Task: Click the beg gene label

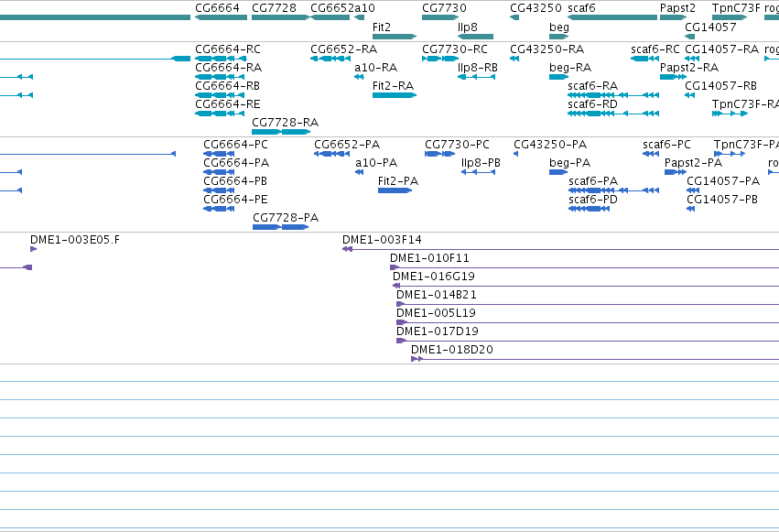Action: tap(559, 27)
